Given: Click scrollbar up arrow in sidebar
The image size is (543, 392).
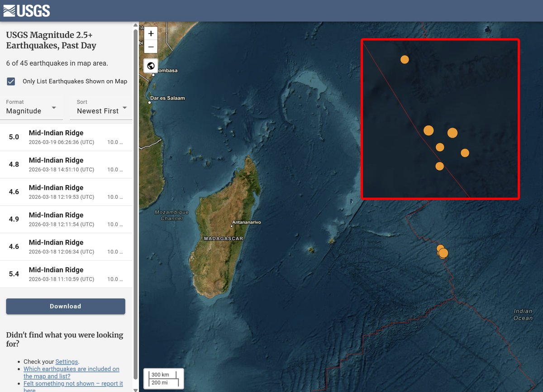Looking at the screenshot, I should click(136, 25).
